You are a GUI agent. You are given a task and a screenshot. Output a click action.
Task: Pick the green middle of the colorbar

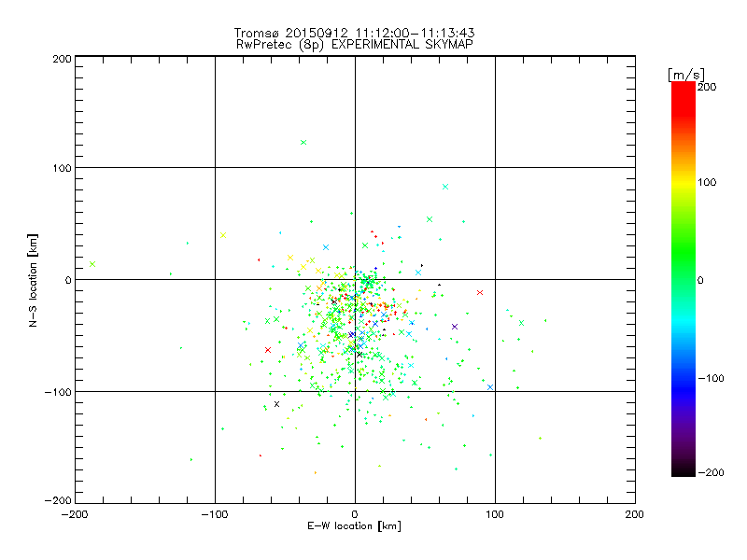684,279
